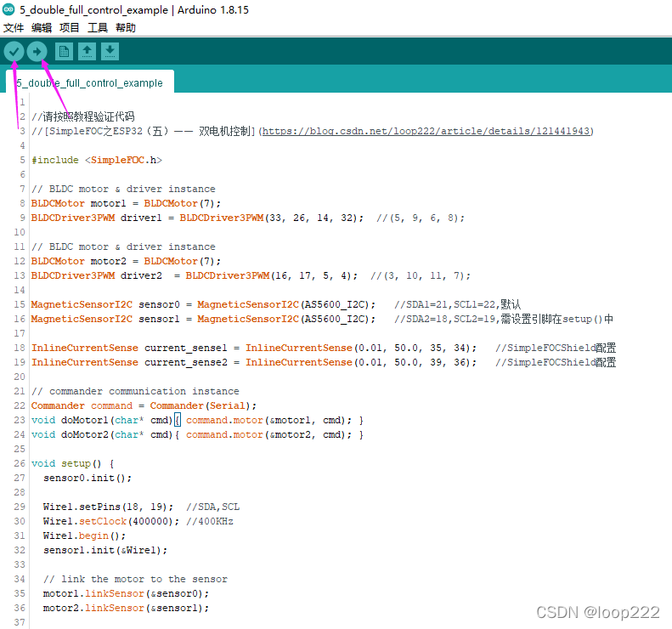Click BLDCMotor motor1 declaration line
672x629 pixels.
(126, 203)
